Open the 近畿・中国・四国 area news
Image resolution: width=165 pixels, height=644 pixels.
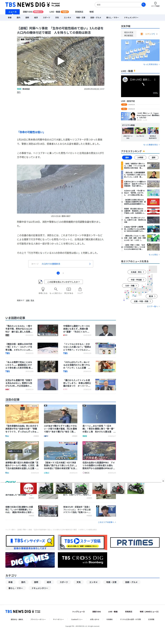(x=142, y=301)
